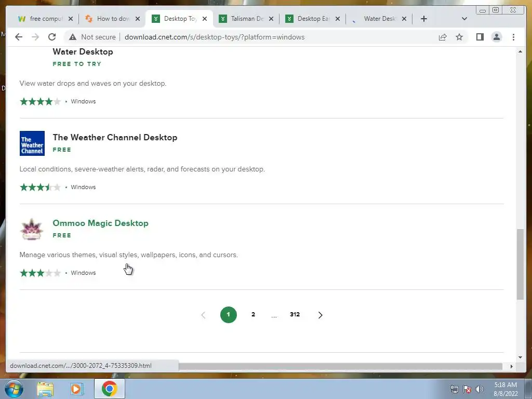The height and width of the screenshot is (399, 532).
Task: Open The Weather Channel Desktop listing
Action: [x=115, y=137]
